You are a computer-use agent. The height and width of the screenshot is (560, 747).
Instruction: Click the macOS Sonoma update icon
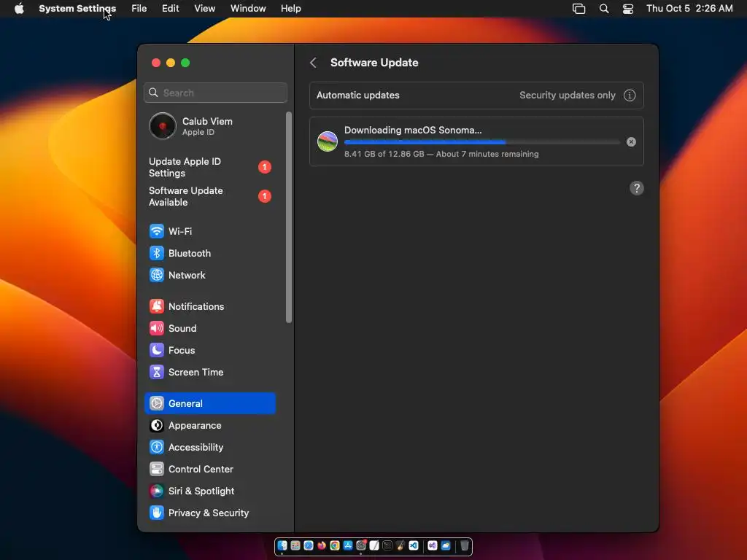coord(328,141)
